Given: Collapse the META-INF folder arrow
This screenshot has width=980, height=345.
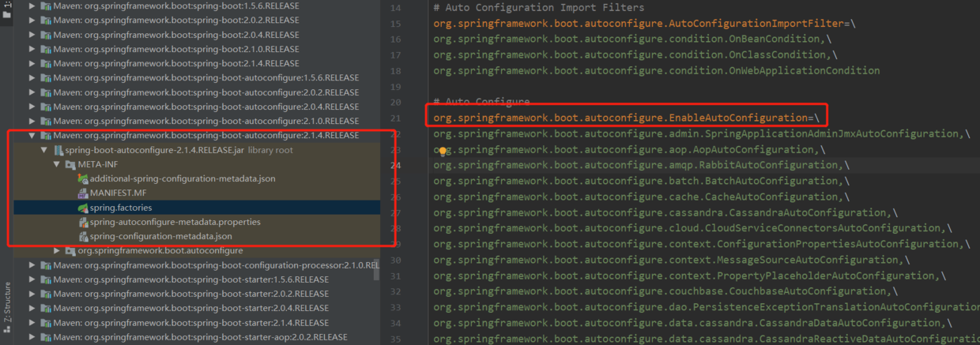Looking at the screenshot, I should [x=57, y=164].
